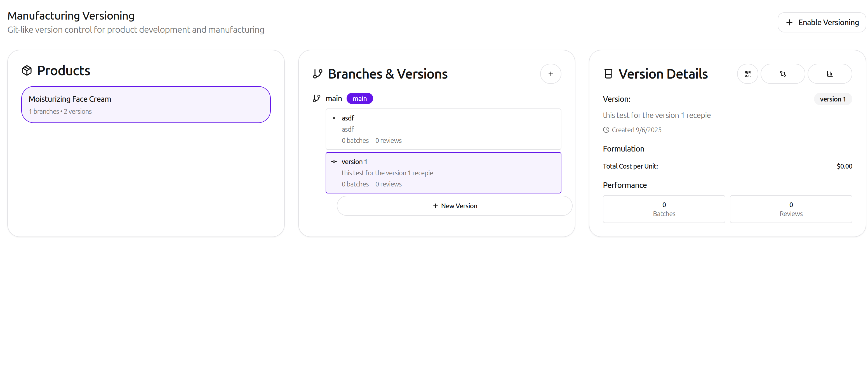The image size is (868, 376).
Task: Click the Batches performance card
Action: (x=664, y=209)
